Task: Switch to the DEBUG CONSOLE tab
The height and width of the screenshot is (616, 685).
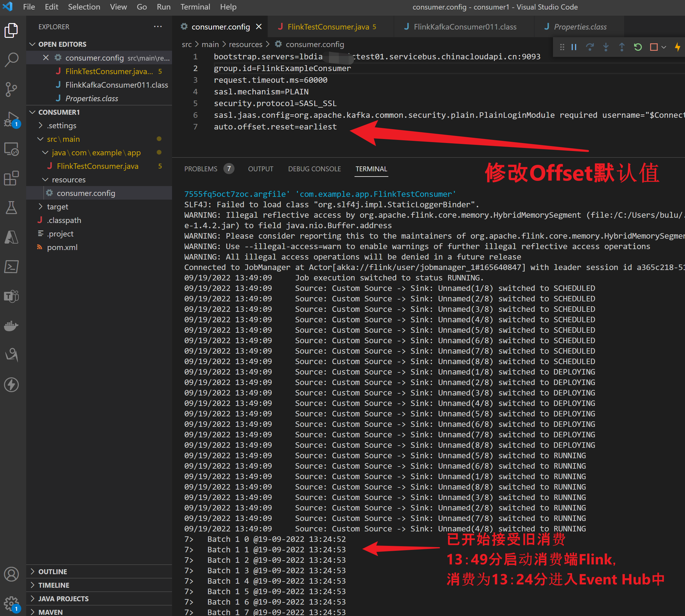Action: 314,169
